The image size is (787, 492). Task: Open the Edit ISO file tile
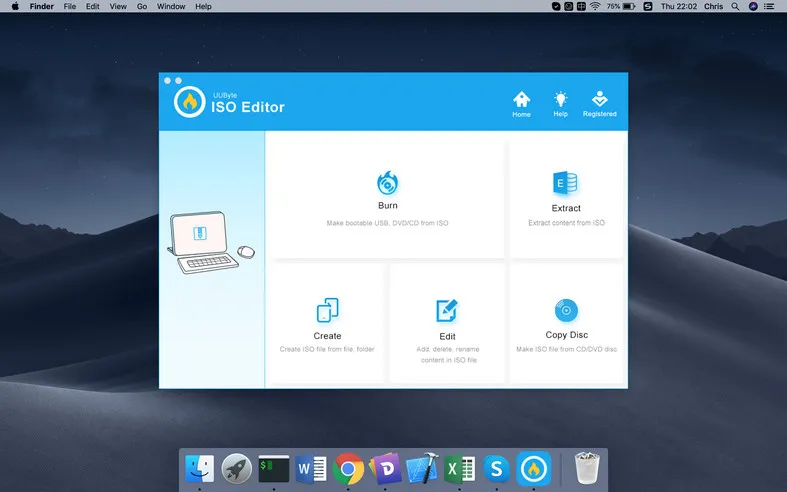[447, 324]
